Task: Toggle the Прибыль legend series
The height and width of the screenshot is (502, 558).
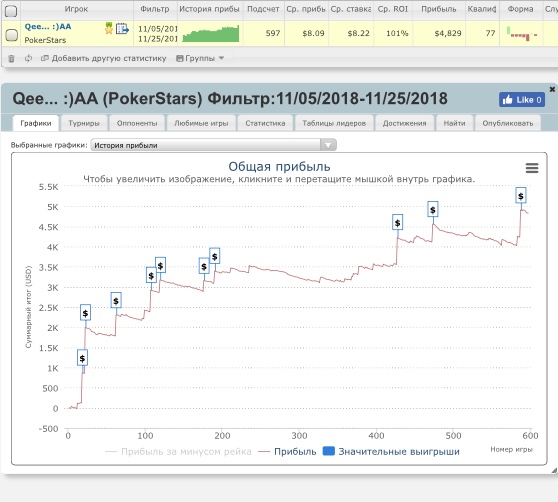Action: [x=288, y=452]
